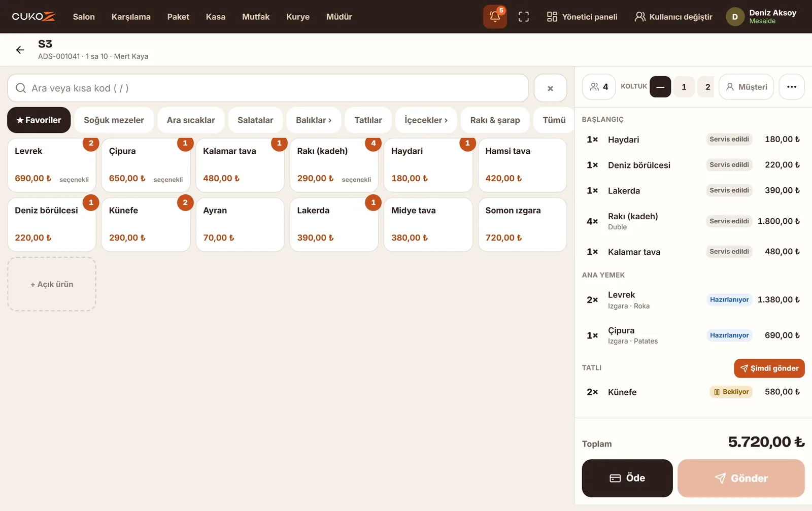Open the Tatlılar category
This screenshot has height=511, width=812.
pyautogui.click(x=368, y=120)
